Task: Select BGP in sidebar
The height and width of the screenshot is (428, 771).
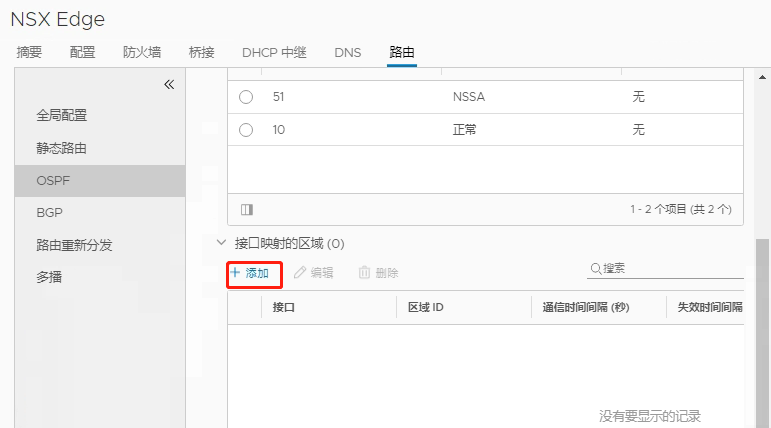Action: 50,213
